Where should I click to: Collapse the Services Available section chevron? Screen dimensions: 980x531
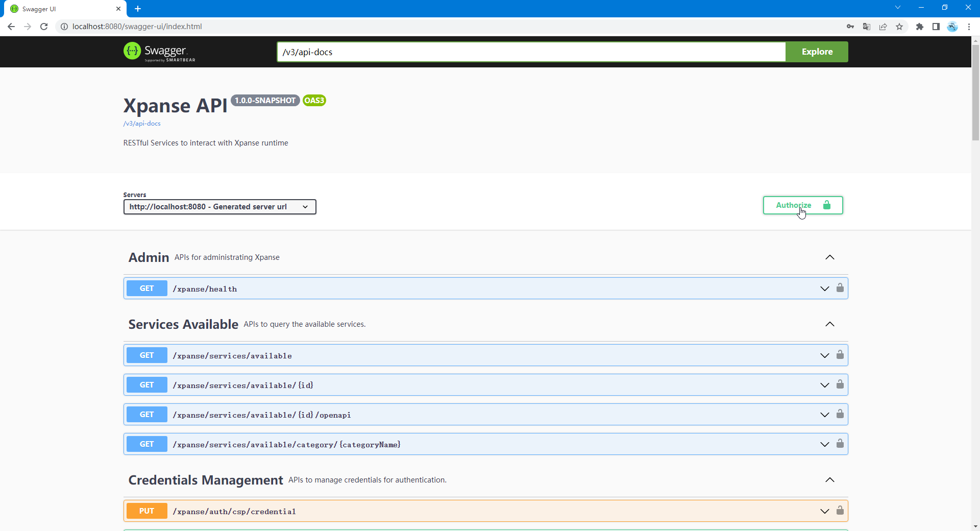coord(830,324)
